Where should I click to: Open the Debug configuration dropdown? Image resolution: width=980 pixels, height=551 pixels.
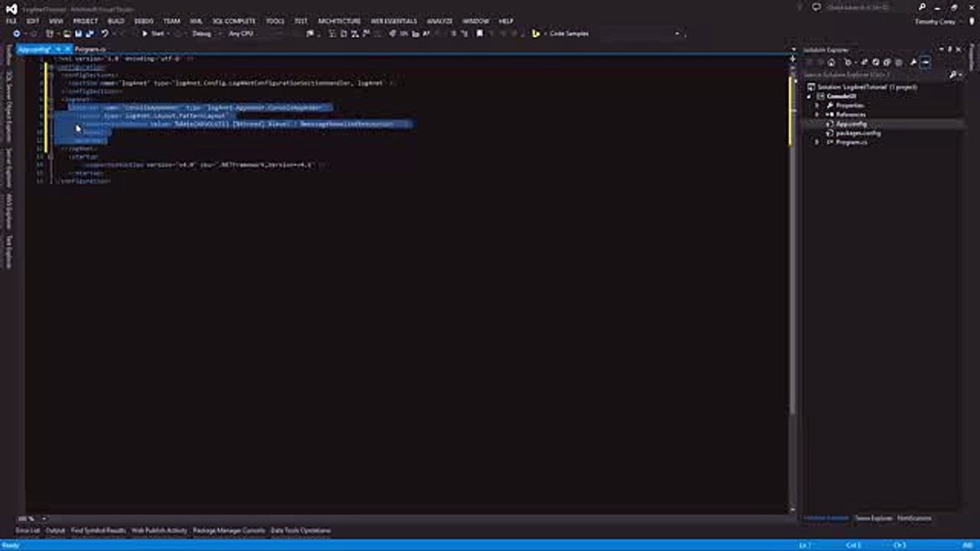205,34
